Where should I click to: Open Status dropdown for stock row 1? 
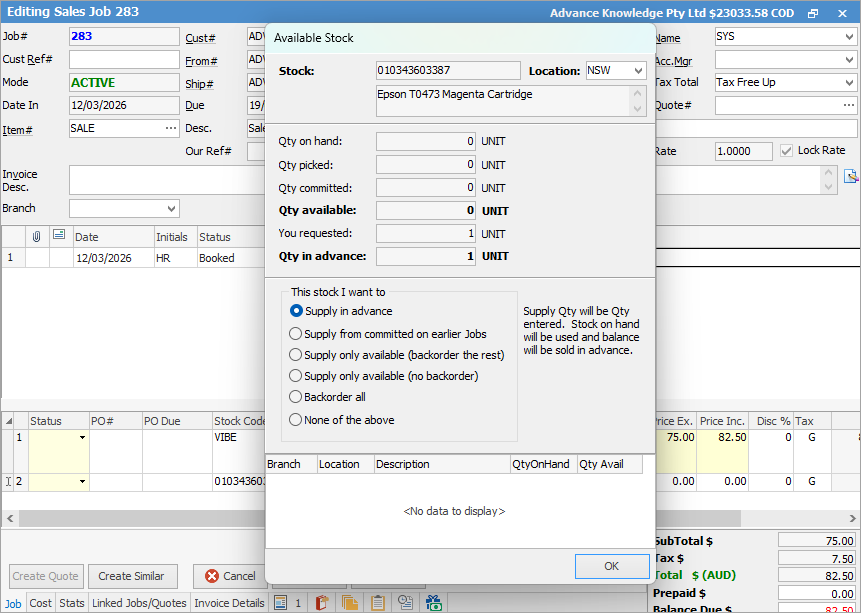(x=82, y=438)
